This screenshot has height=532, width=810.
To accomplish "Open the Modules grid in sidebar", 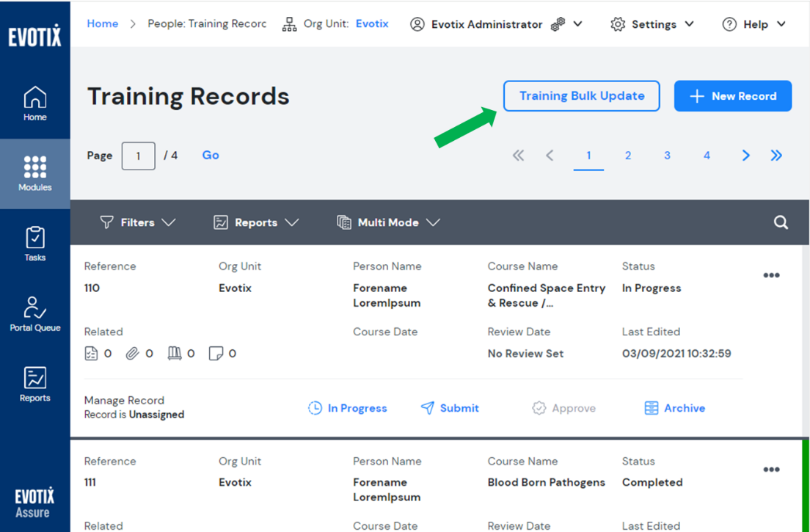I will coord(34,173).
